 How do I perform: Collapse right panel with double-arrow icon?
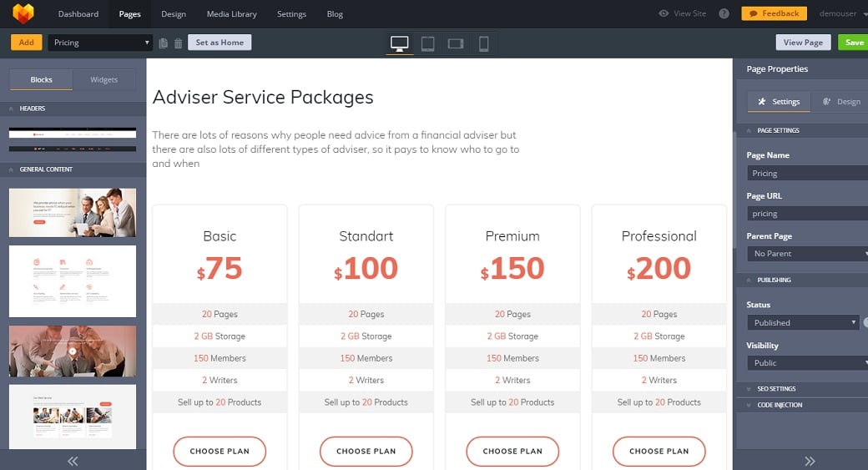(x=809, y=460)
